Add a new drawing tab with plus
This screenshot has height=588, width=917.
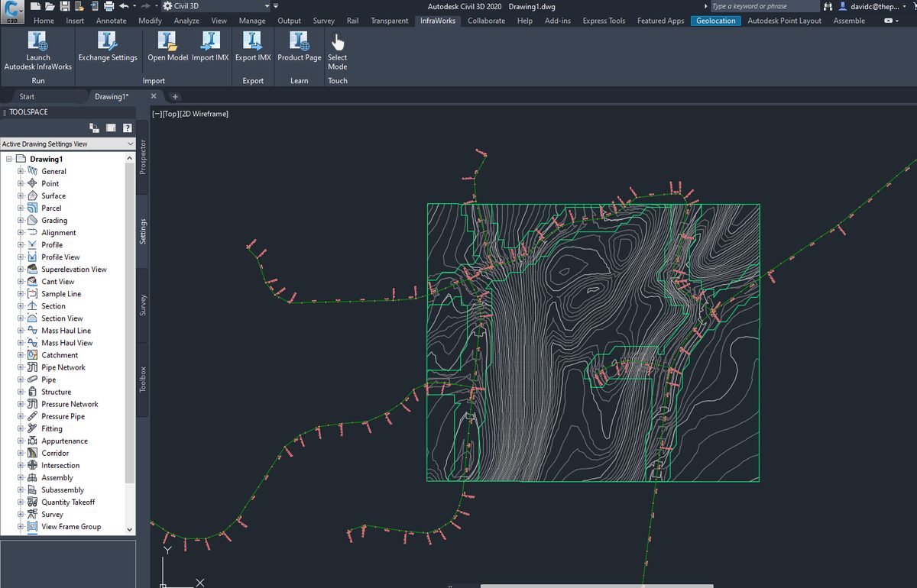click(x=175, y=96)
